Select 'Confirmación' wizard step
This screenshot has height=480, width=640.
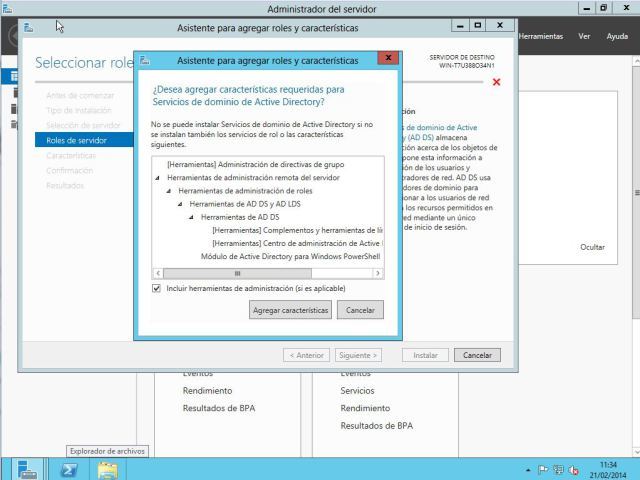pos(69,171)
